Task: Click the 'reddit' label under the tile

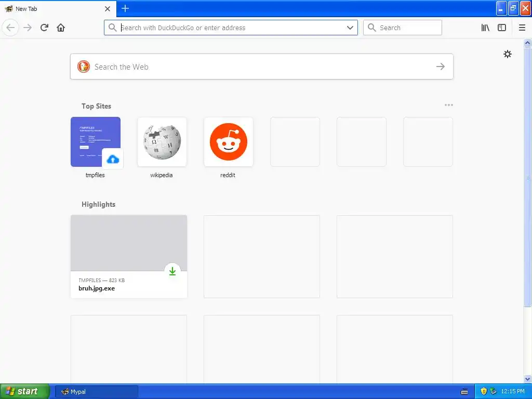Action: pyautogui.click(x=228, y=175)
